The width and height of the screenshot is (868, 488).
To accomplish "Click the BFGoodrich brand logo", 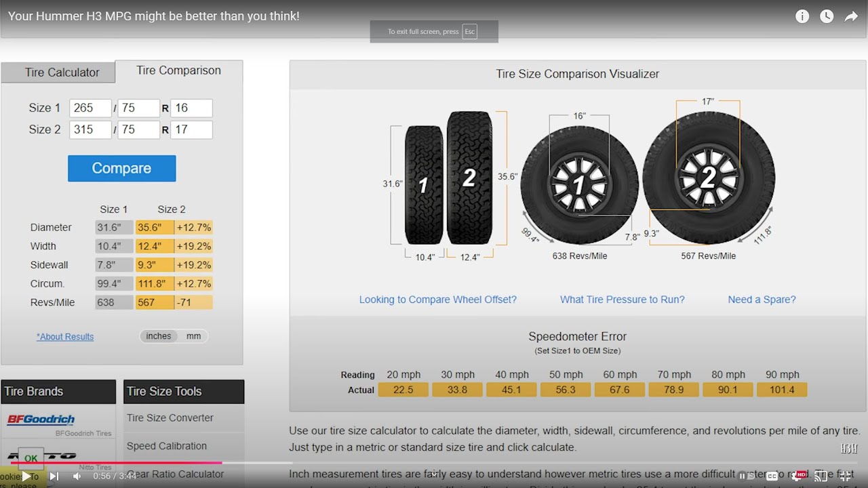I will coord(41,420).
